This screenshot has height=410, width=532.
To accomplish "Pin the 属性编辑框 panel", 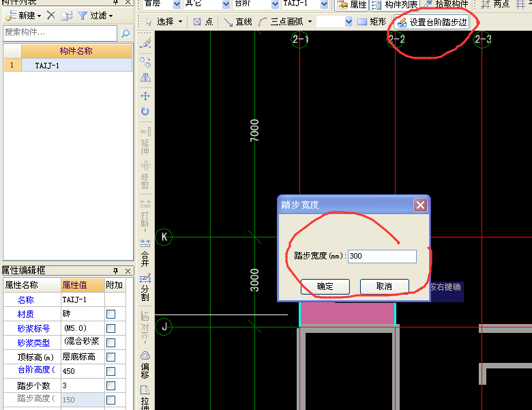I will [x=116, y=271].
